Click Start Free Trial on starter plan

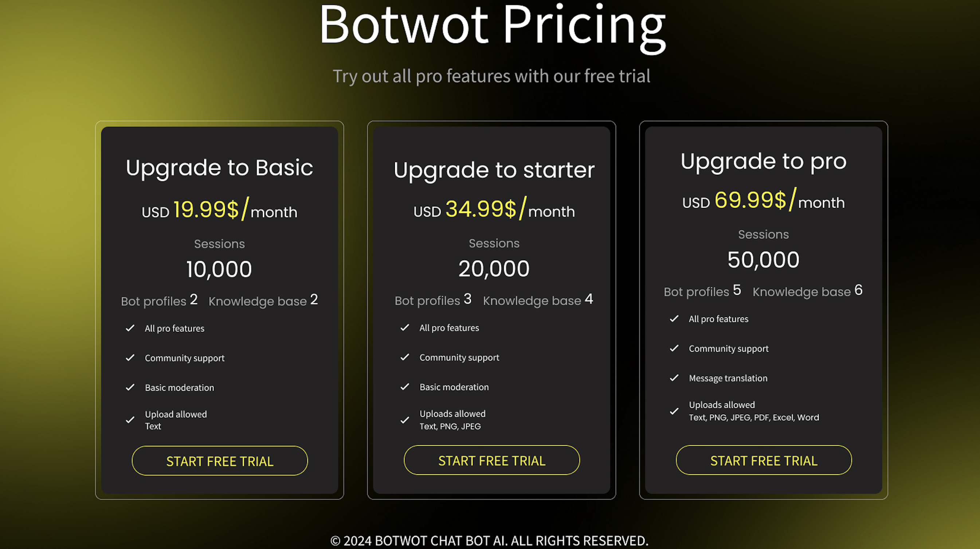491,460
